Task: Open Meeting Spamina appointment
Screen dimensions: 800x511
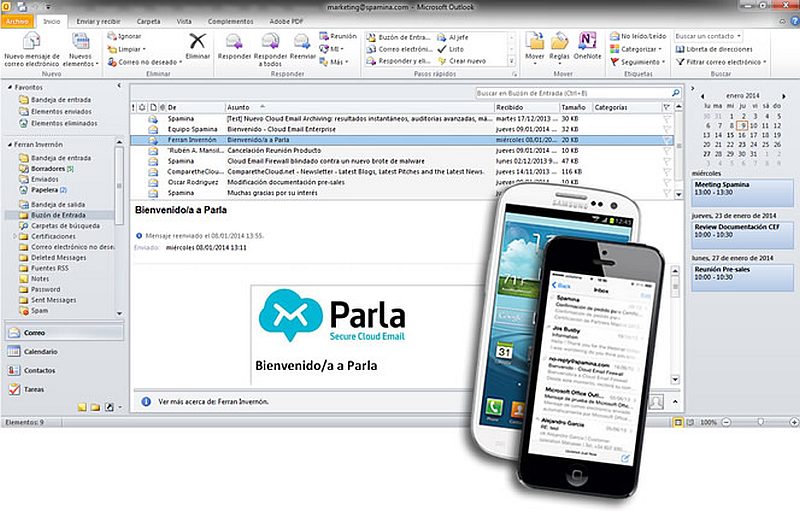Action: tap(742, 193)
